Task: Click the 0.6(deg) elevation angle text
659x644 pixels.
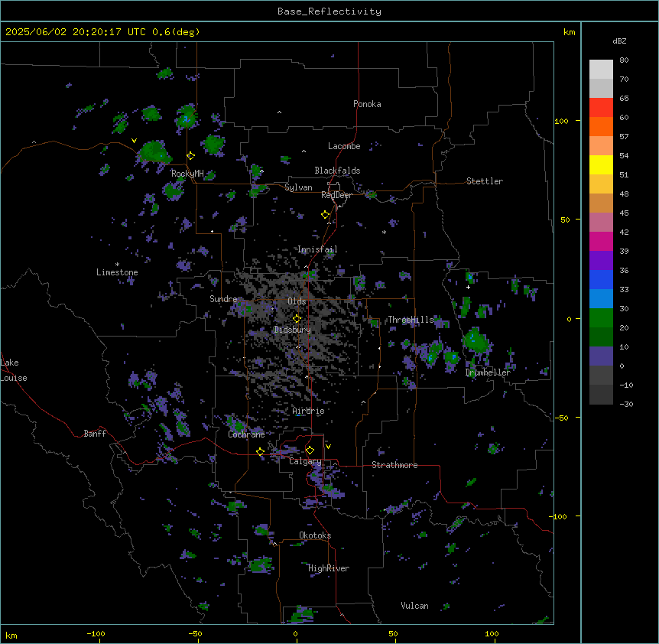Action: [176, 32]
